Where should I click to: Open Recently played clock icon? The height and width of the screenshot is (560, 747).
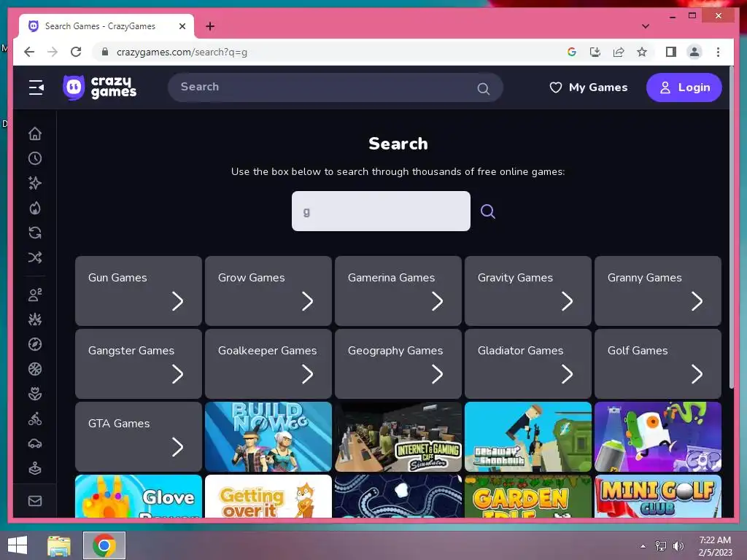click(x=35, y=158)
